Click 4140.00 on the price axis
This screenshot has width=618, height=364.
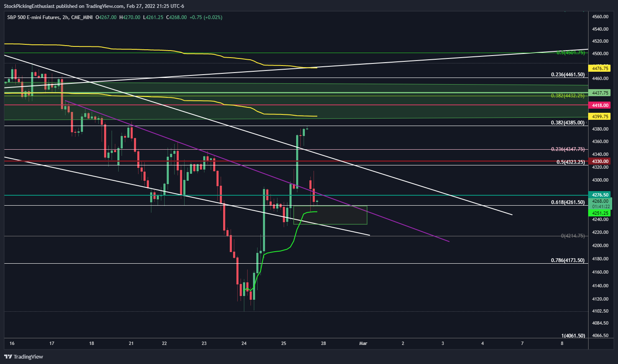[x=600, y=286]
